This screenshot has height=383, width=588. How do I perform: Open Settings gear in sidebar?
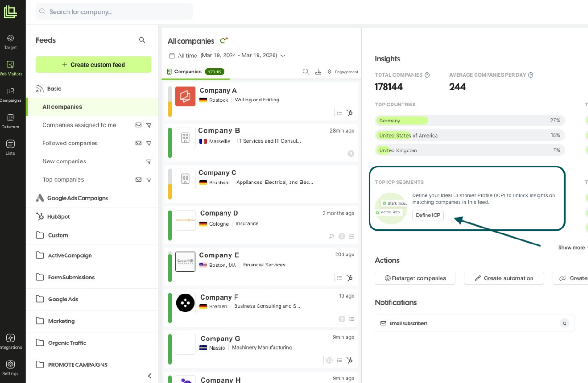pos(10,367)
